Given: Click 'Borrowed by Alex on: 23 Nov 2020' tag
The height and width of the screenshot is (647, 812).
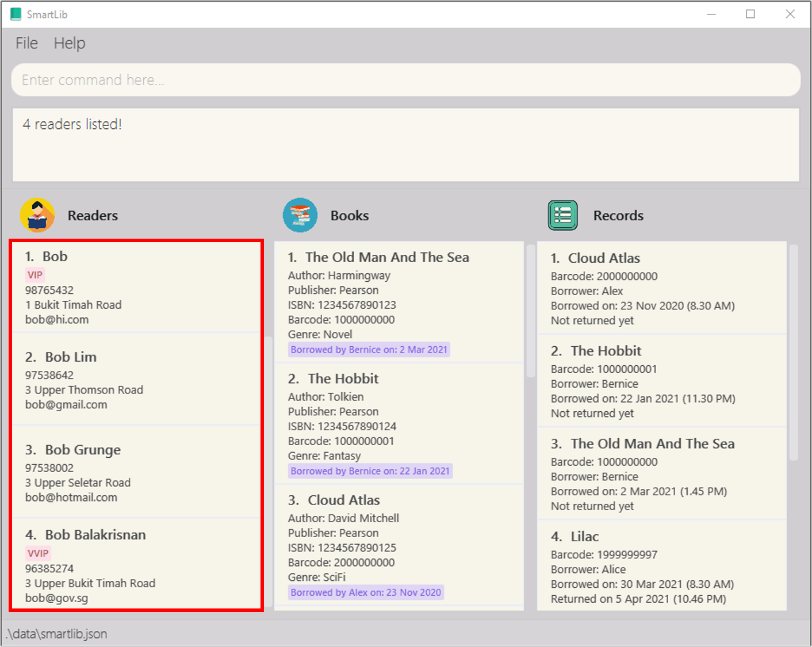Looking at the screenshot, I should click(x=366, y=592).
